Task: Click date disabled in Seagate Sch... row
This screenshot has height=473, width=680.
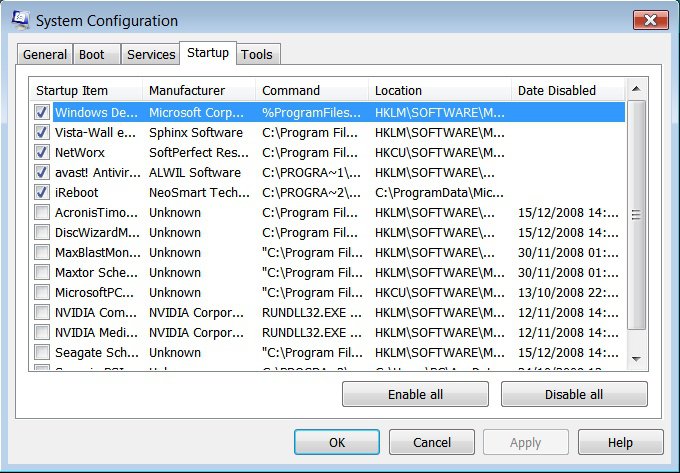Action: [568, 352]
